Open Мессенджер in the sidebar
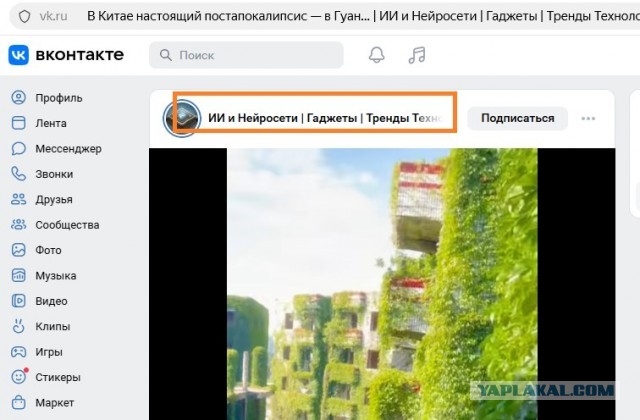This screenshot has height=420, width=640. tap(68, 149)
